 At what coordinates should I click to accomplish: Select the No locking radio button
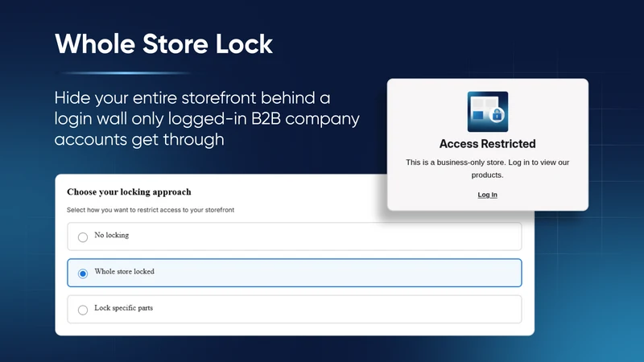83,237
